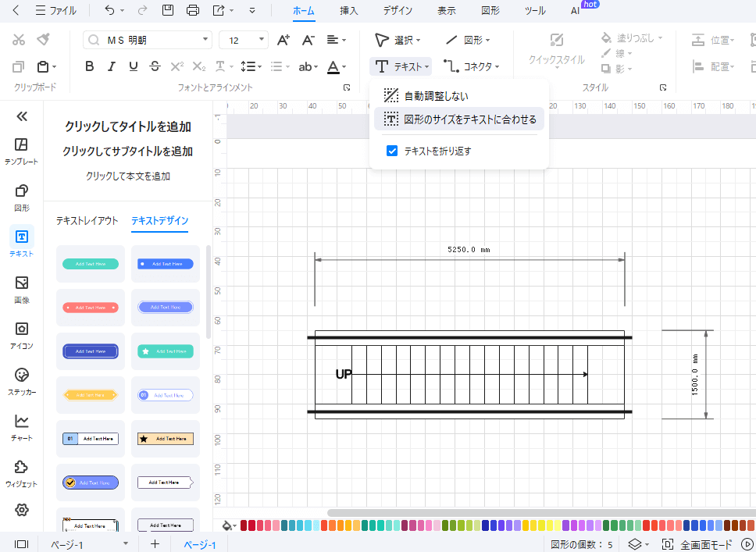The width and height of the screenshot is (756, 552).
Task: Click the copy icon
Action: (x=18, y=66)
